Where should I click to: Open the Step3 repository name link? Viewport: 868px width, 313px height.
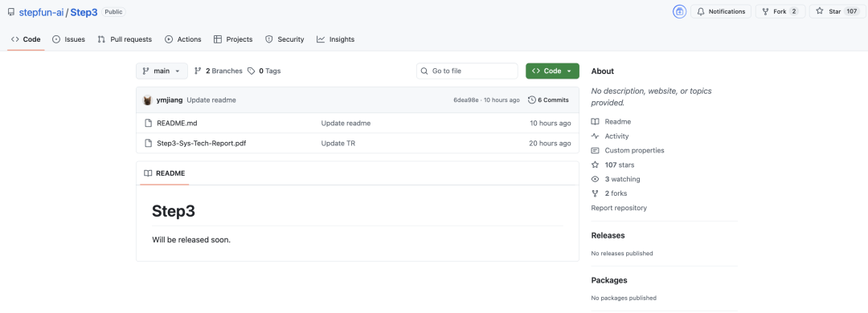click(x=84, y=11)
